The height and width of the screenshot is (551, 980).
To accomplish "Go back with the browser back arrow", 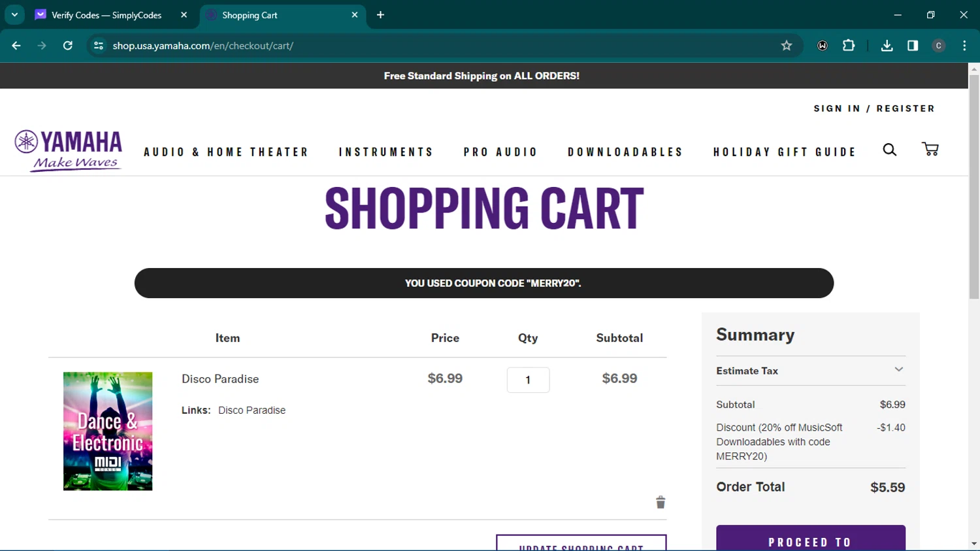I will (16, 46).
